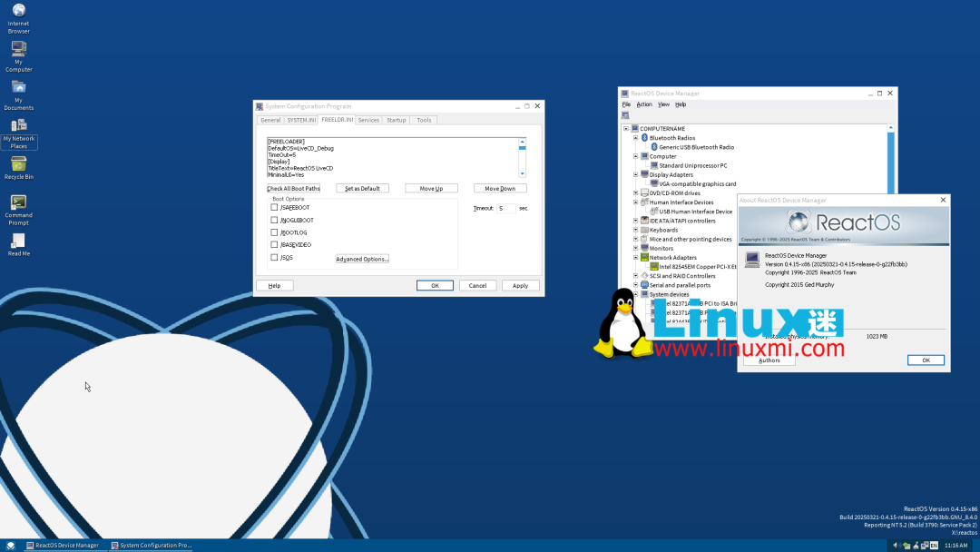Enable the /SOS checkbox
Viewport: 980px width, 552px height.
[274, 257]
